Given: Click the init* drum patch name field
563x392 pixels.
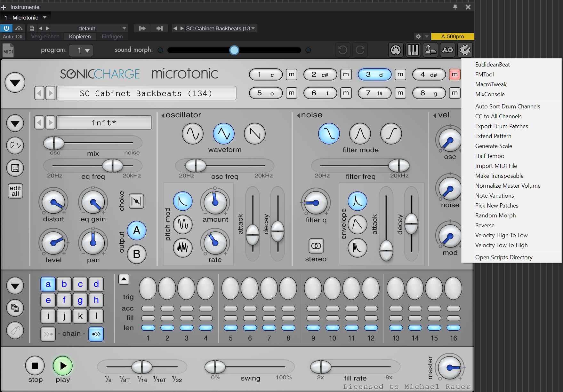Looking at the screenshot, I should [104, 123].
